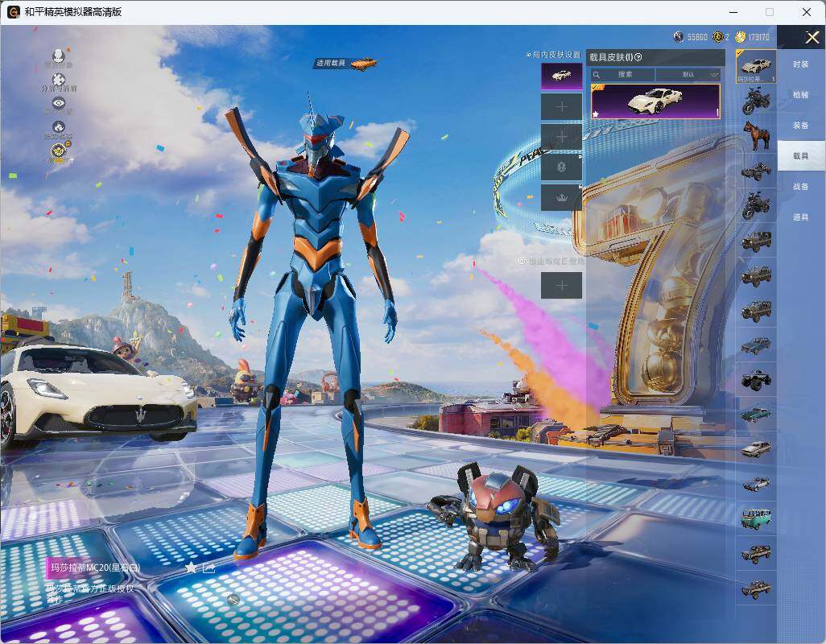Toggle the eye preview icon
Viewport: 826px width, 644px height.
pos(59,103)
